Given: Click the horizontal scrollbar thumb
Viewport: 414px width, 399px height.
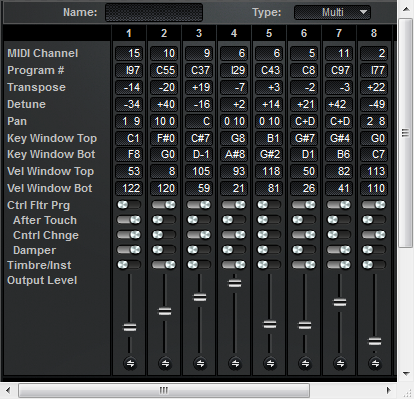Looking at the screenshot, I should [x=164, y=390].
